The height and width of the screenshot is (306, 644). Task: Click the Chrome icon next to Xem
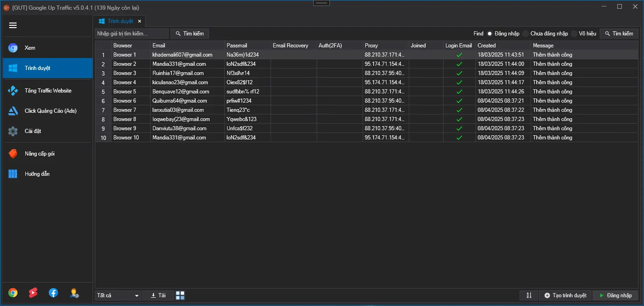13,48
